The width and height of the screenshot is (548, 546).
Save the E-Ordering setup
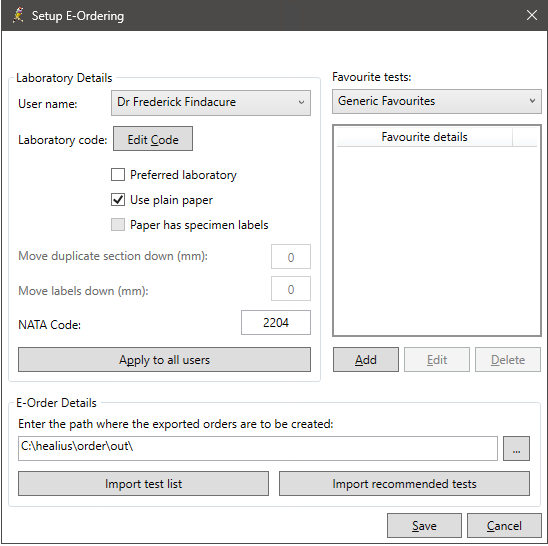click(424, 525)
